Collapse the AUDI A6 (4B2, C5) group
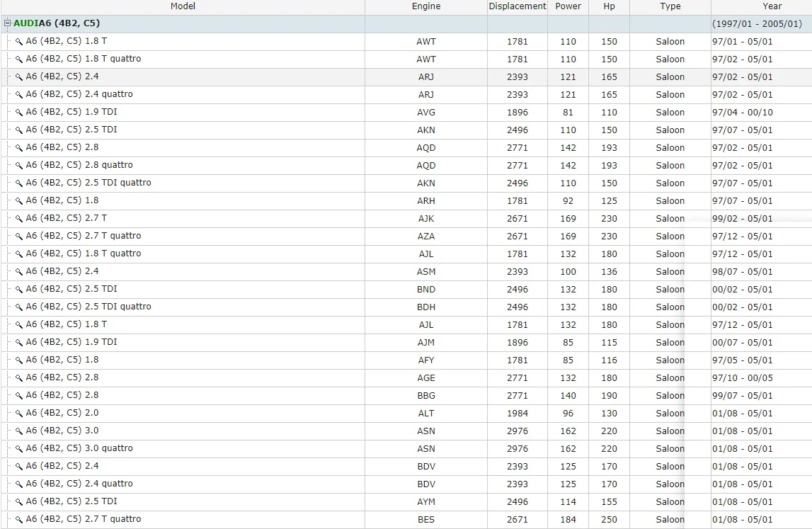Image resolution: width=812 pixels, height=529 pixels. click(x=7, y=23)
